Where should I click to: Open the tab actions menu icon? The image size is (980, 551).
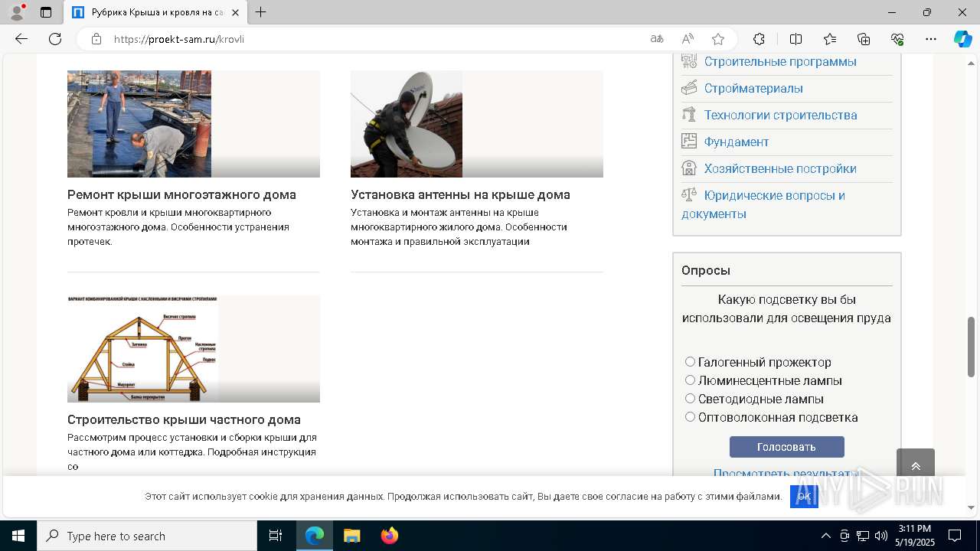click(46, 12)
